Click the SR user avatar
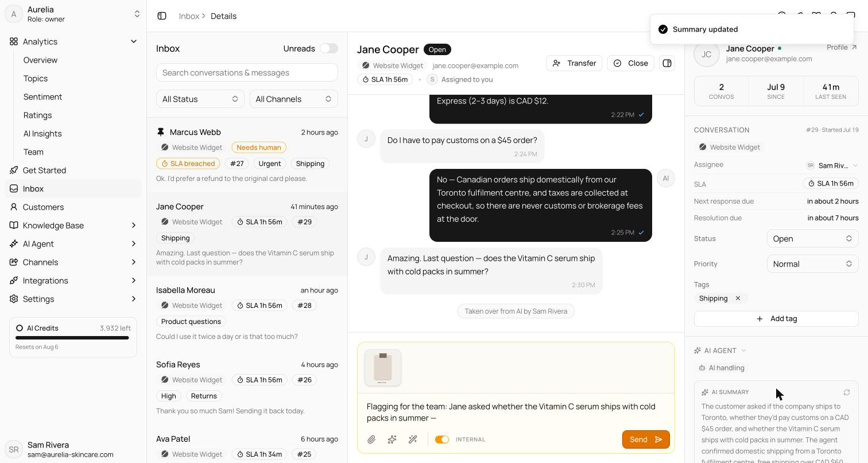 pyautogui.click(x=14, y=449)
